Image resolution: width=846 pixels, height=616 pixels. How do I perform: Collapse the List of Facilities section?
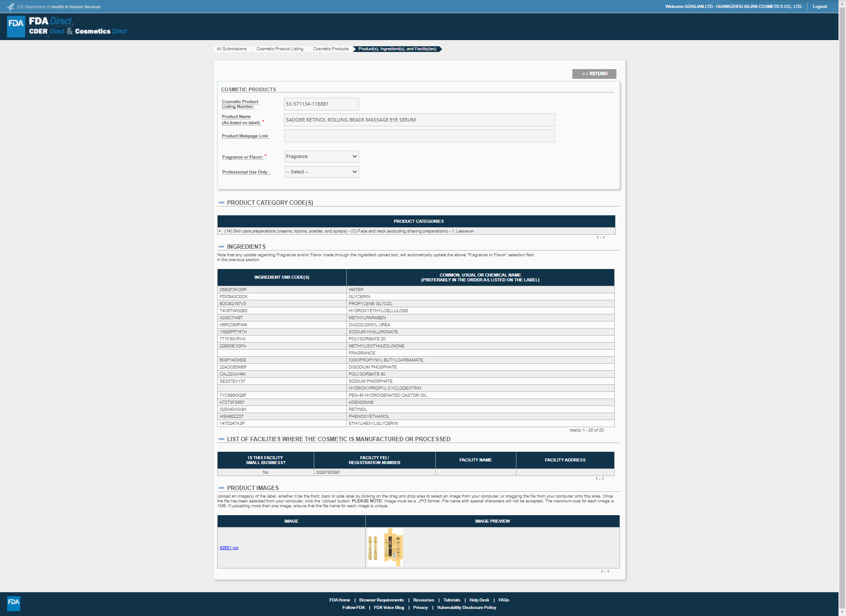(x=221, y=439)
